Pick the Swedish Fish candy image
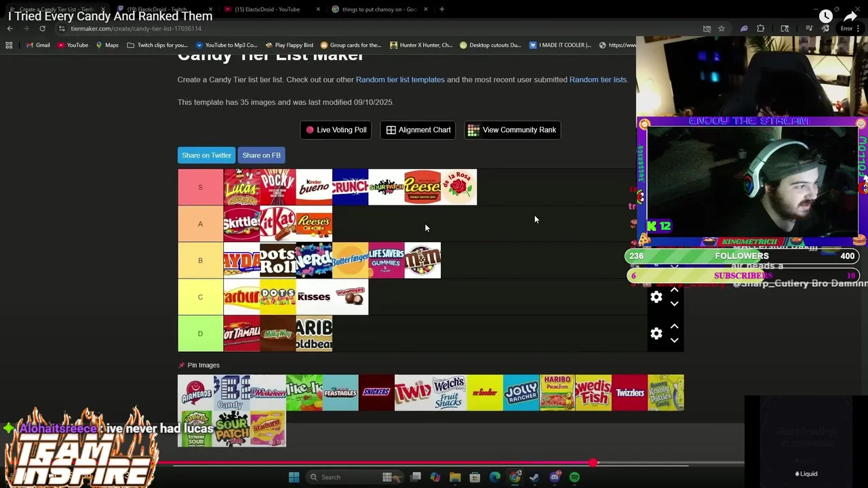The width and height of the screenshot is (868, 488). (593, 392)
